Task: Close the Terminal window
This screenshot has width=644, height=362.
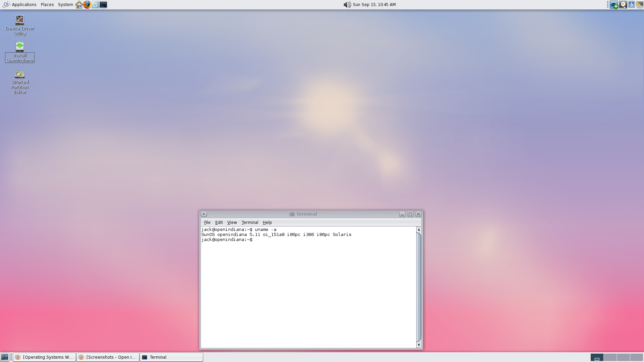Action: 418,214
